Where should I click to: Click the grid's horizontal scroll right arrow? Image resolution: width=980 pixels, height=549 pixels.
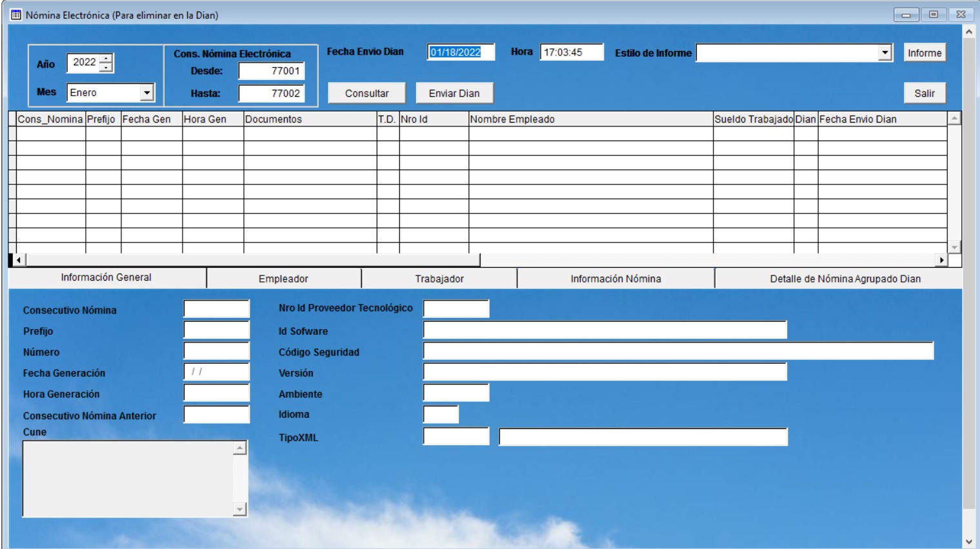point(942,260)
